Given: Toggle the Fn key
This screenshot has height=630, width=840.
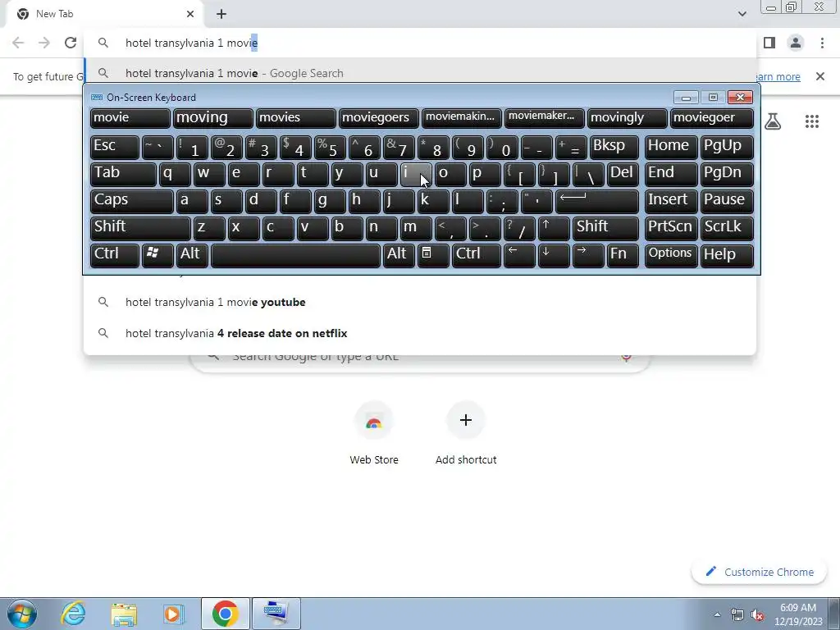Looking at the screenshot, I should point(623,256).
